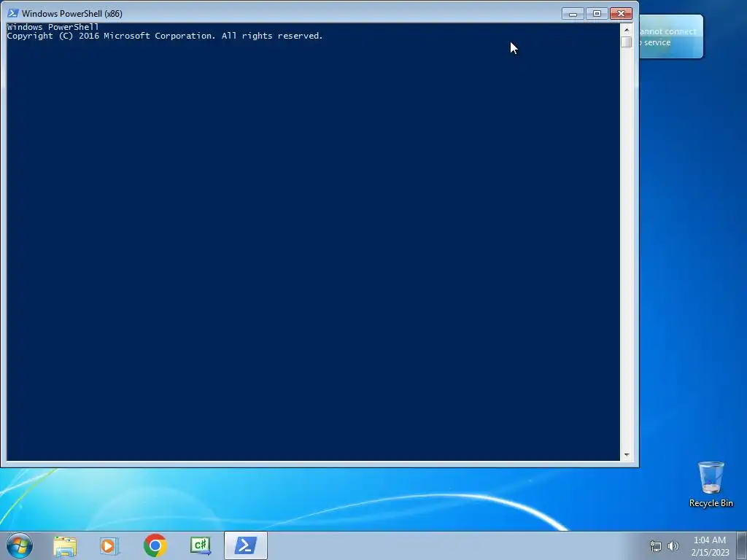
Task: Click the PowerShell scrollbar down arrow
Action: click(627, 455)
